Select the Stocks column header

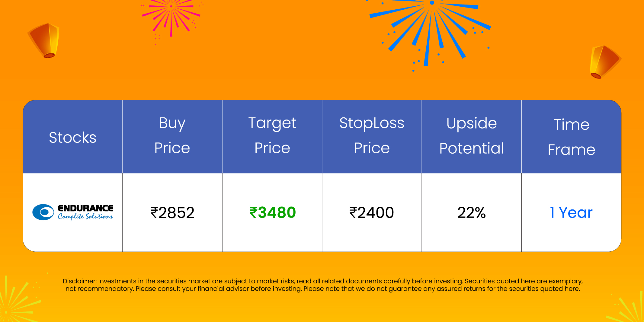72,137
